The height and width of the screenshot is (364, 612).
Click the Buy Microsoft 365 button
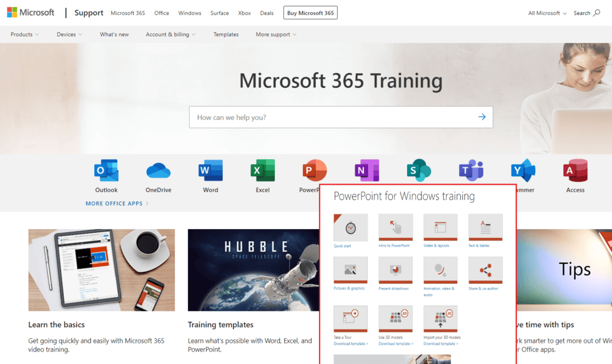310,13
